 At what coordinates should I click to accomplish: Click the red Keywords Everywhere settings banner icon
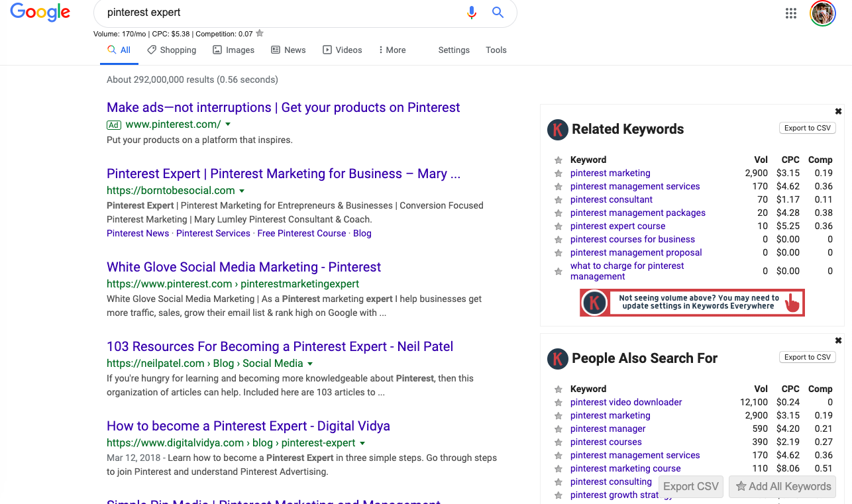(x=593, y=303)
